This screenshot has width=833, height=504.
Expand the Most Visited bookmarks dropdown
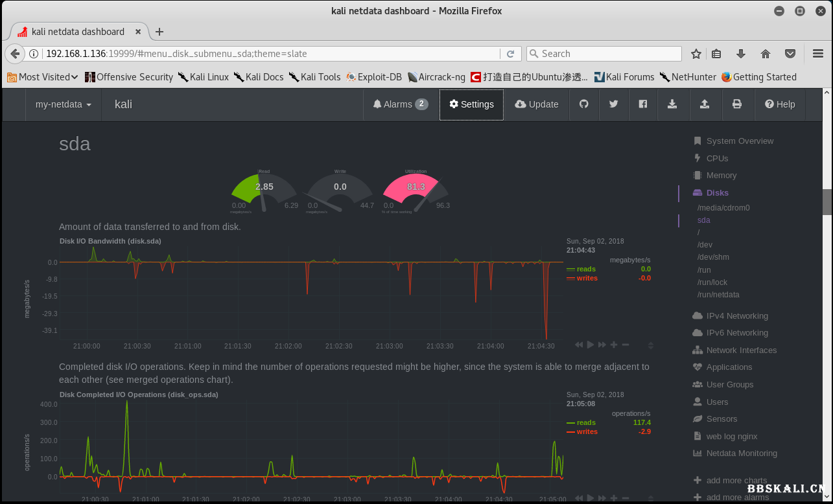click(x=43, y=77)
